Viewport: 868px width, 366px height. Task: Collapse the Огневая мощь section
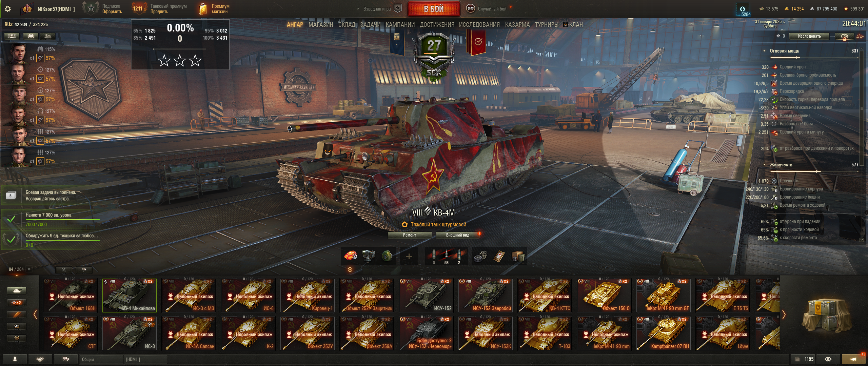coord(764,51)
